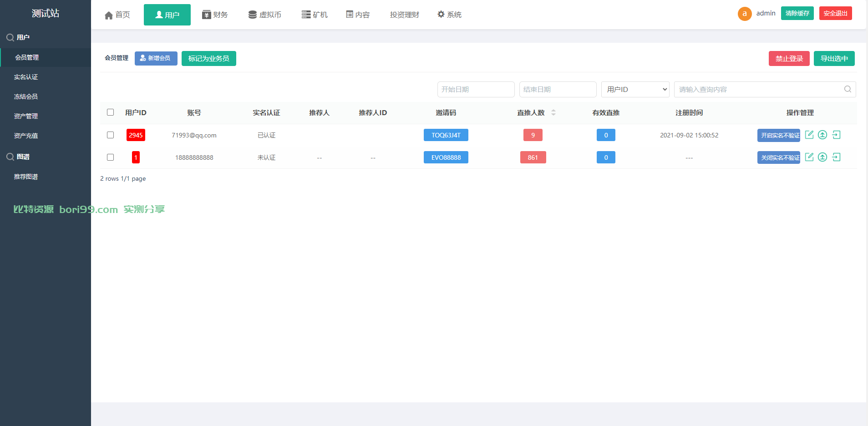Open 投资理财 in top navigation
868x426 pixels.
tap(405, 15)
